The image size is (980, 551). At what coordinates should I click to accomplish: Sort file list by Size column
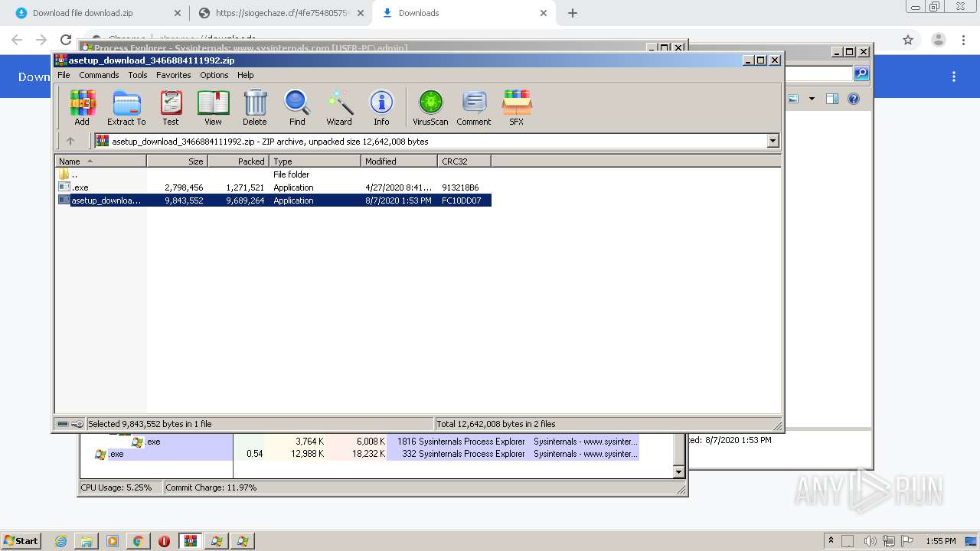pos(177,161)
